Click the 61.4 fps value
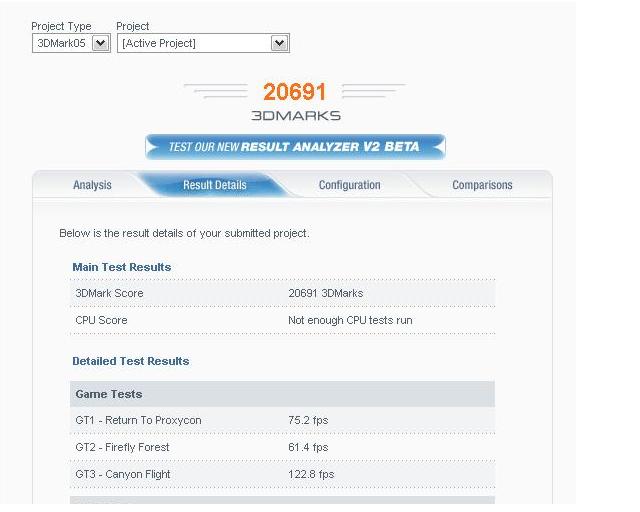The width and height of the screenshot is (640, 512). point(308,447)
